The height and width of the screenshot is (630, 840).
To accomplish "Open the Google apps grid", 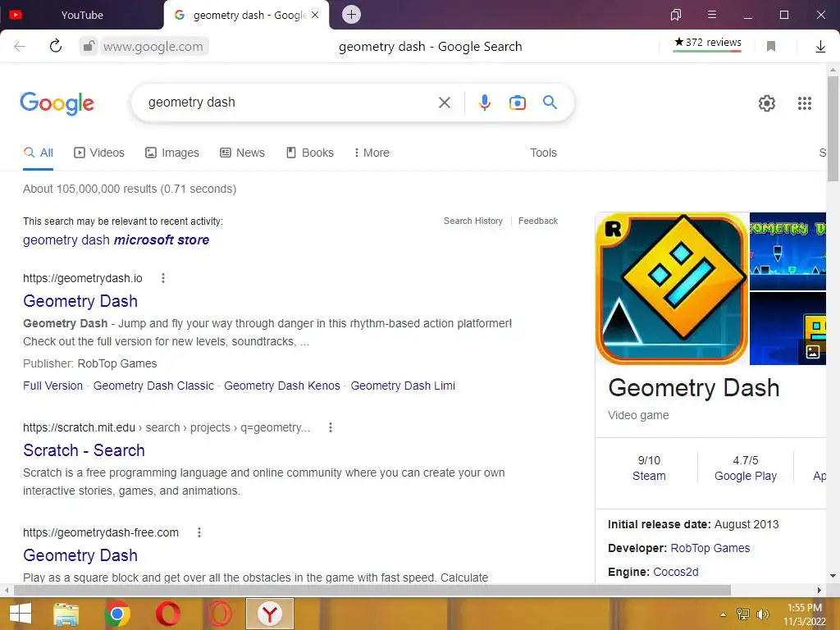I will (805, 103).
